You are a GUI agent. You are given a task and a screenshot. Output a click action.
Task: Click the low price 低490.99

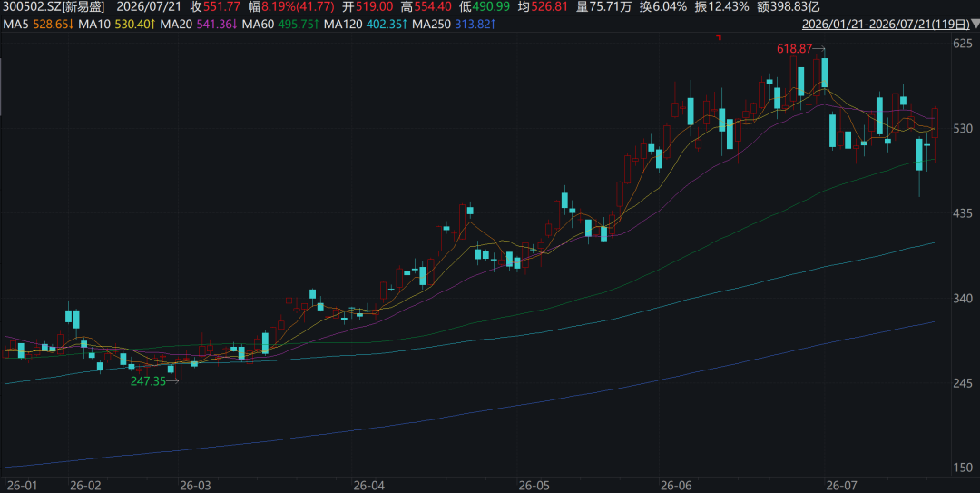(x=485, y=7)
